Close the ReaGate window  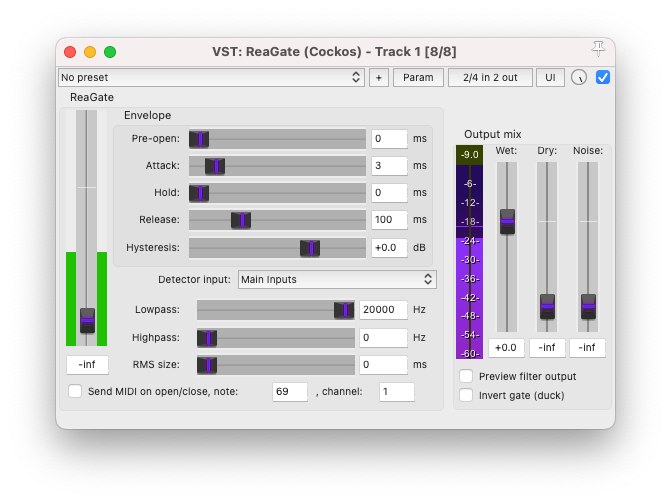click(x=70, y=52)
